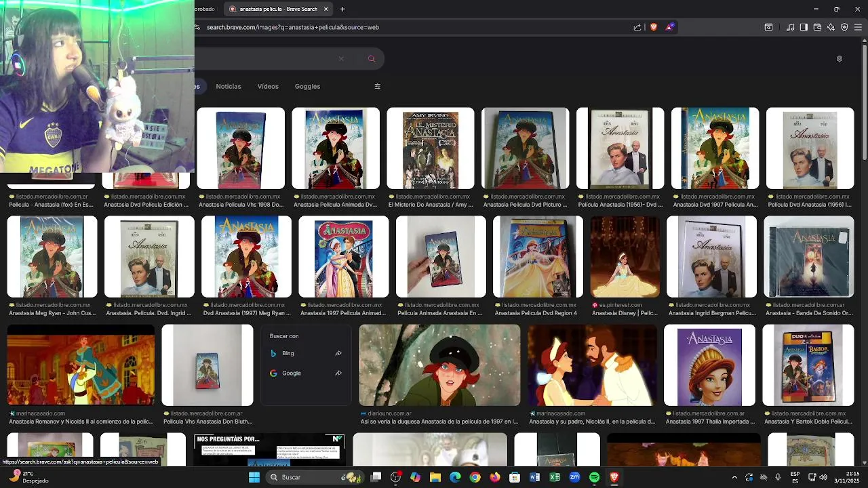The height and width of the screenshot is (488, 868).
Task: Open the weather widget showing 21°C Despejado
Action: click(x=27, y=477)
